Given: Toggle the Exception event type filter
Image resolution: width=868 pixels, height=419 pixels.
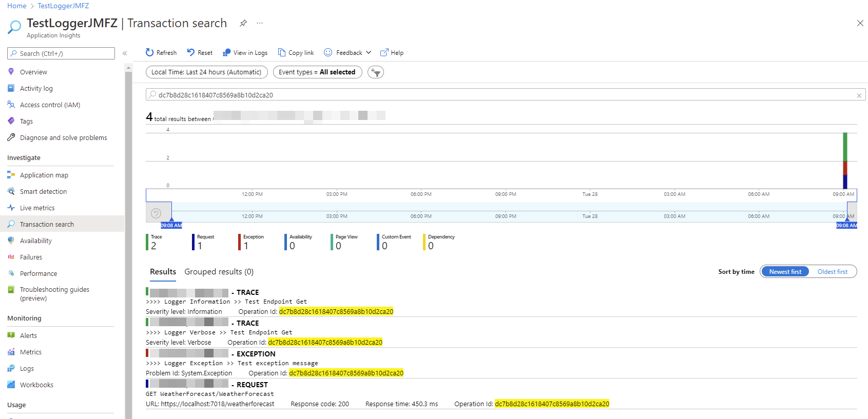Looking at the screenshot, I should pyautogui.click(x=251, y=242).
